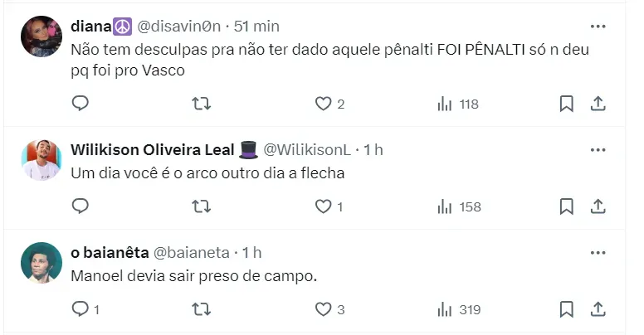The width and height of the screenshot is (644, 335).
Task: Bookmark o baianêta's tweet
Action: click(x=566, y=309)
